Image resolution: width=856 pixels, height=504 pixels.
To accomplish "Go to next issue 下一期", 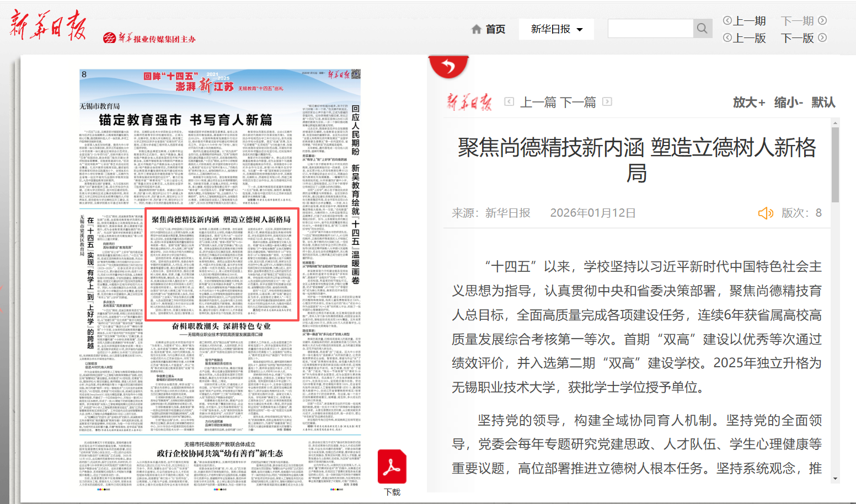I will [804, 21].
